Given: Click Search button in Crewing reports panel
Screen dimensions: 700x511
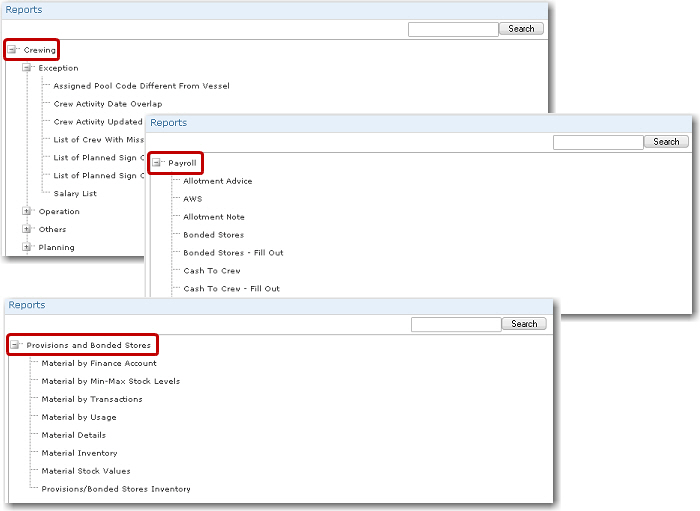Looking at the screenshot, I should (521, 29).
